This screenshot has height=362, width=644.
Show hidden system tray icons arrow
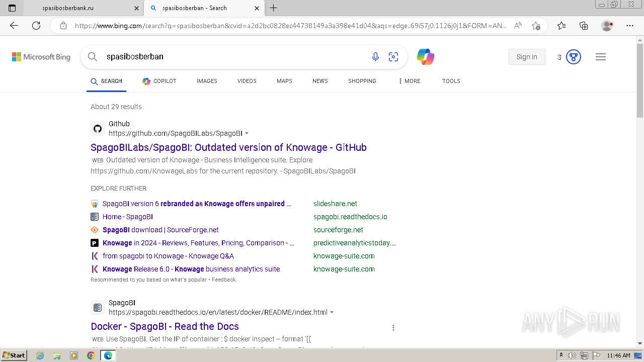point(561,355)
